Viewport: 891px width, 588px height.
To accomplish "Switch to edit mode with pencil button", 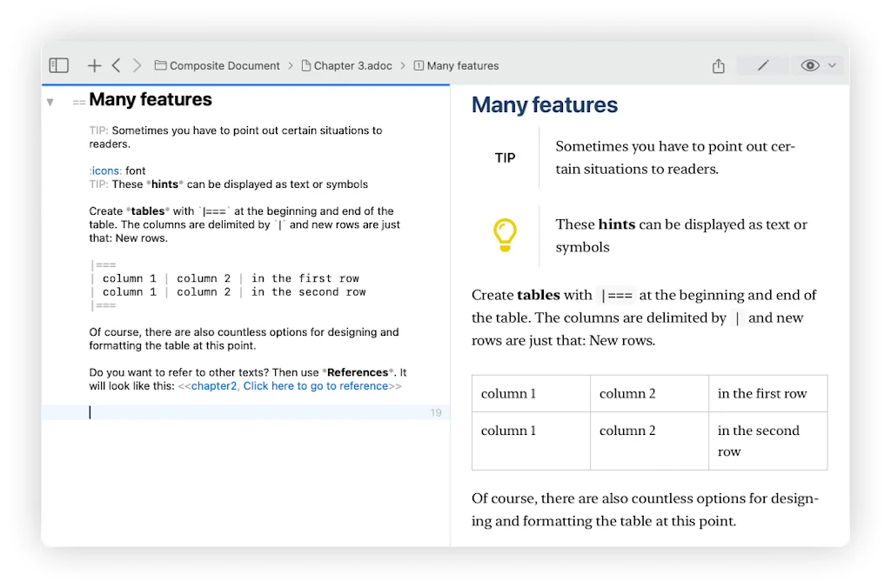I will point(762,65).
